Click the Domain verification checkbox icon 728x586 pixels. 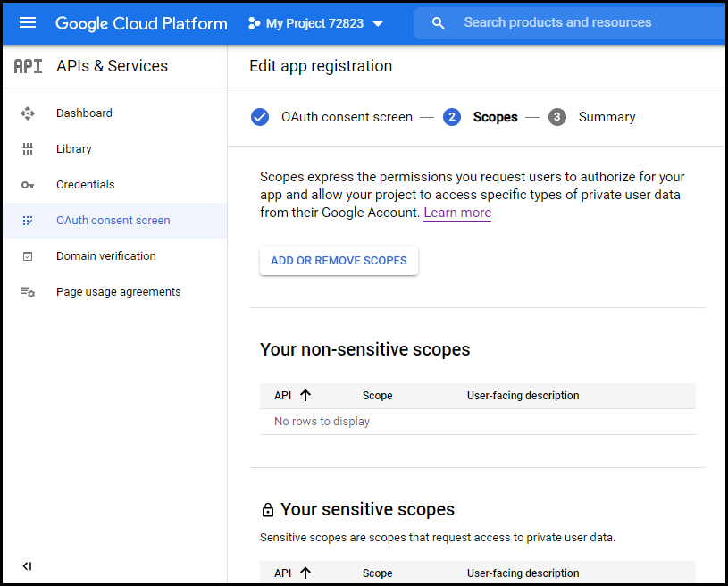coord(28,256)
